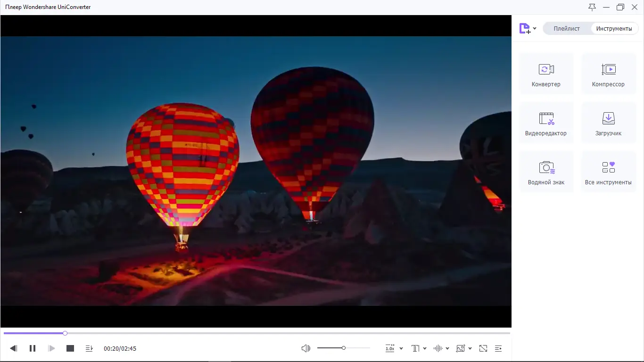Viewport: 644px width, 362px height.
Task: Expand the snapshot options dropdown arrow
Action: [x=470, y=349]
